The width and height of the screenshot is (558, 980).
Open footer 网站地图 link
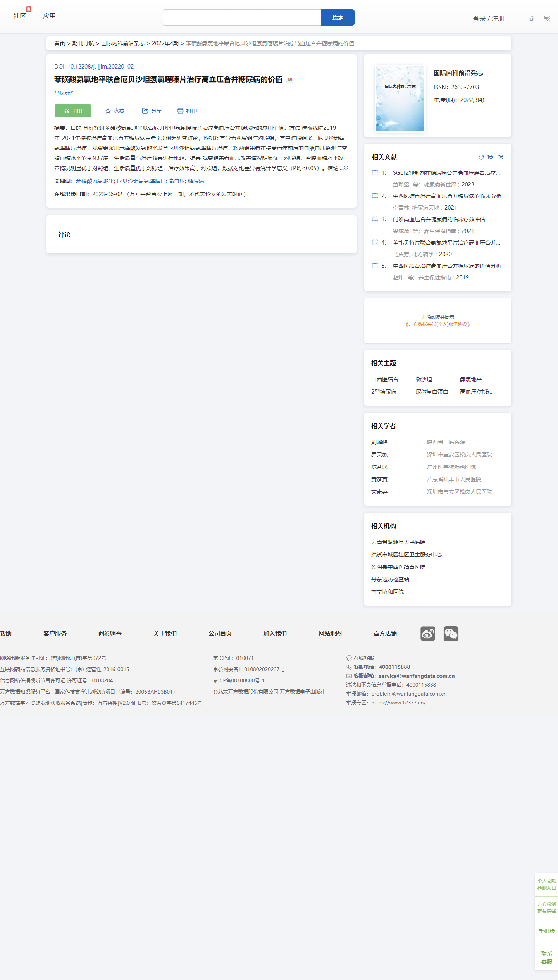click(x=330, y=634)
